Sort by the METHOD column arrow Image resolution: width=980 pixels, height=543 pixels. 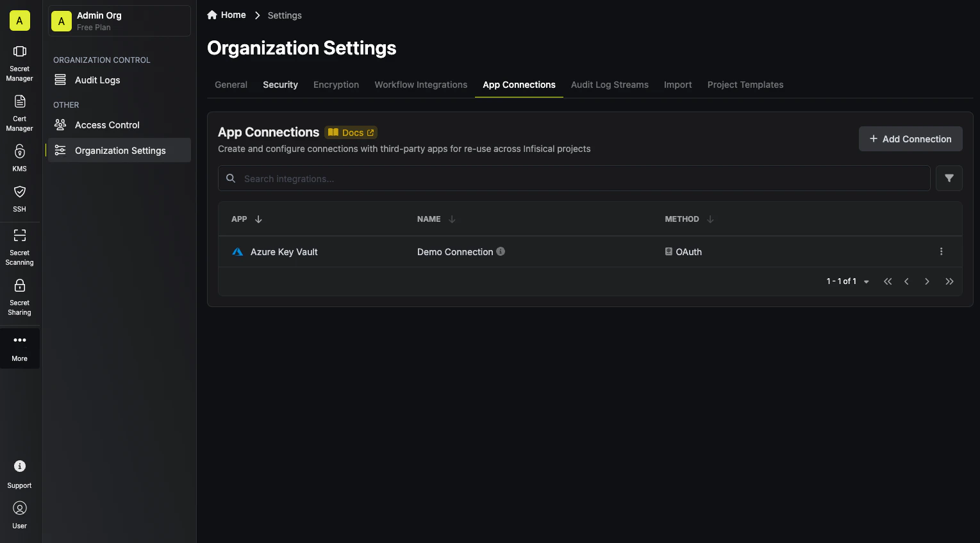(710, 219)
